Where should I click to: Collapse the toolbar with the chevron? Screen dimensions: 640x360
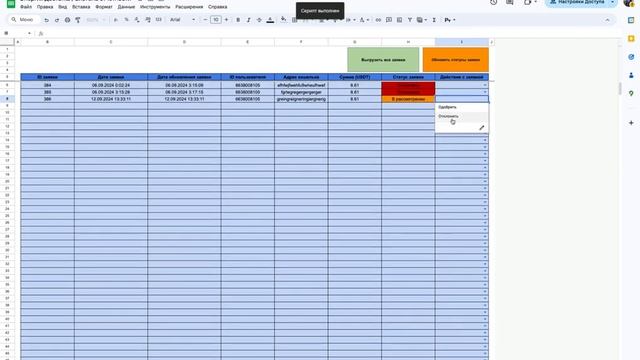pyautogui.click(x=607, y=20)
